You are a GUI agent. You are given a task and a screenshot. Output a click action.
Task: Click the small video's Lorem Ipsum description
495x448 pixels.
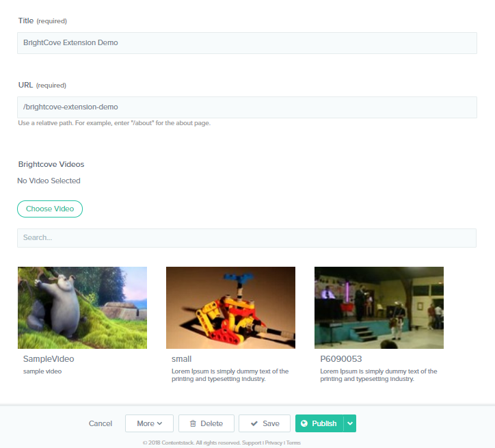tap(230, 375)
